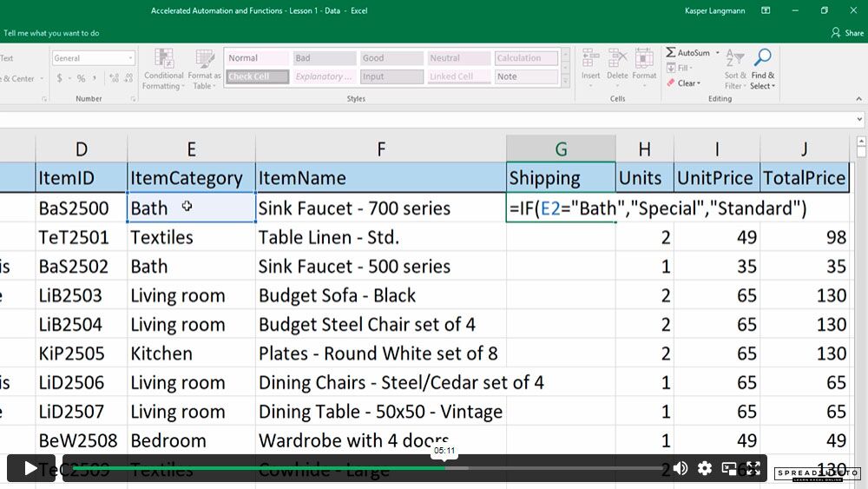Mute the video volume speaker
The width and height of the screenshot is (868, 489).
tap(681, 468)
